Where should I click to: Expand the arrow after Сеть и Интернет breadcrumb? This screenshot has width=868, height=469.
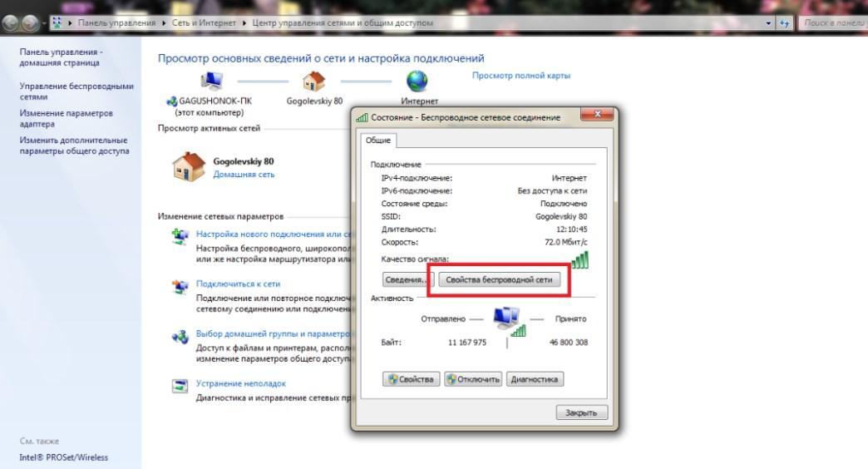(244, 23)
